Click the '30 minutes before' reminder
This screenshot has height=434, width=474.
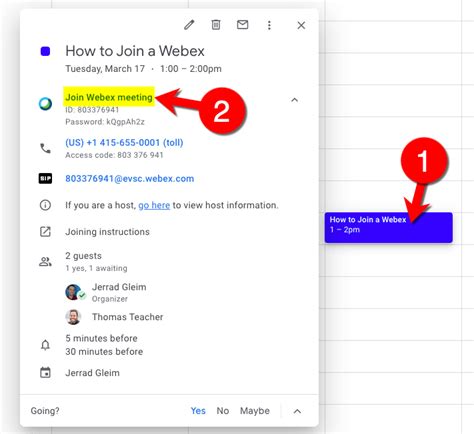click(x=104, y=351)
